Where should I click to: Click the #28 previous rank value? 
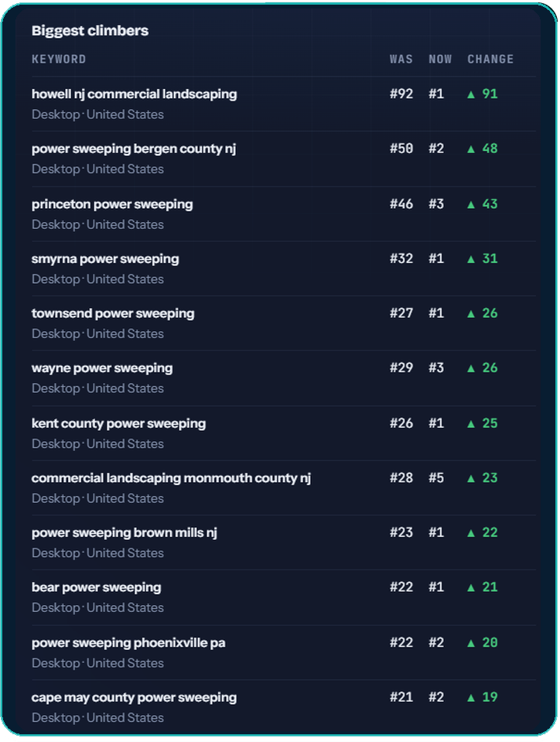click(401, 477)
